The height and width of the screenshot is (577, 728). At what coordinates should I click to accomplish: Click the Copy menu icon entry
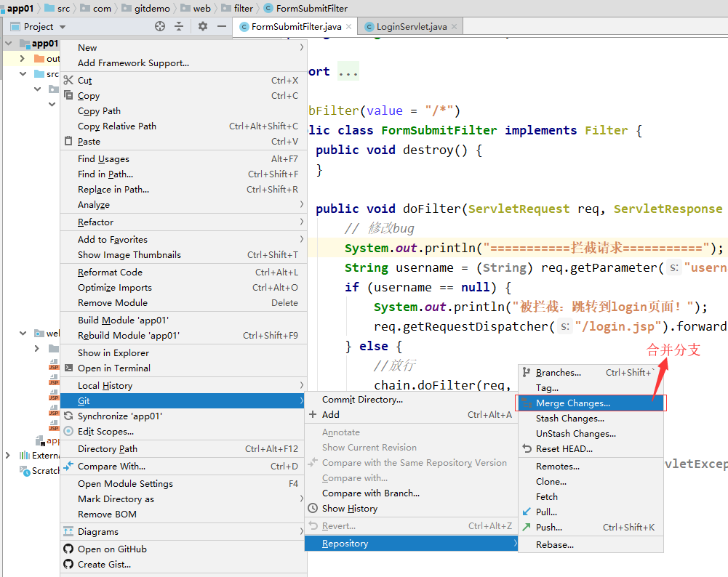click(x=184, y=95)
